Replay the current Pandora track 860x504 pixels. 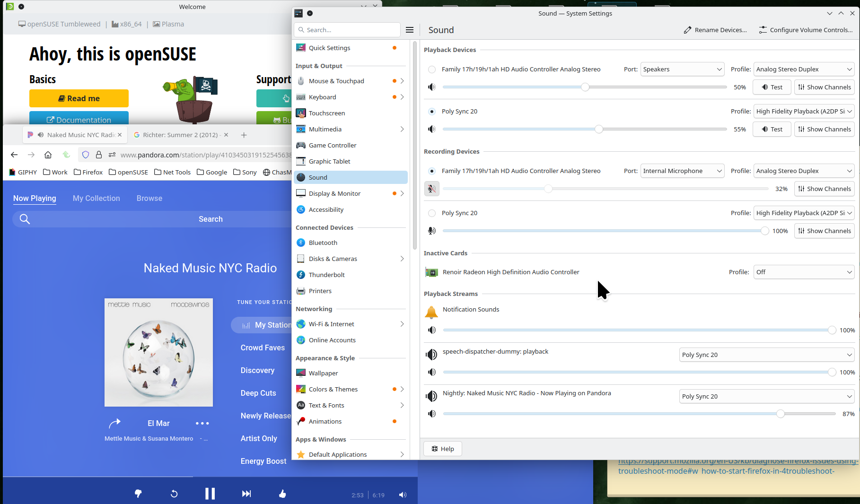[x=174, y=494]
